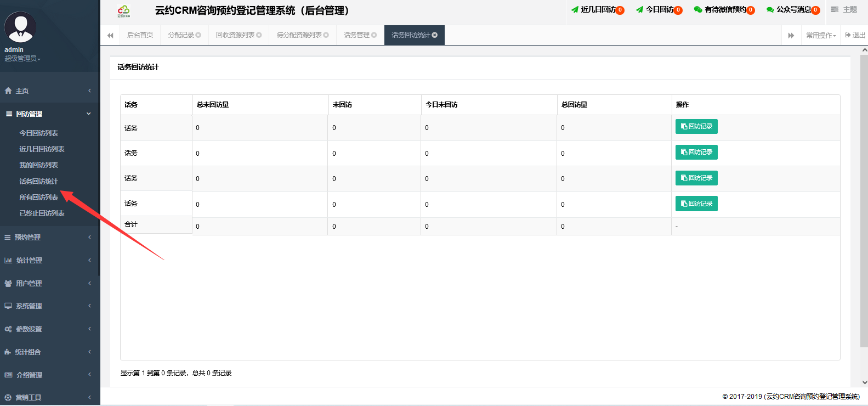Expand the 预约管理 sidebar menu
The width and height of the screenshot is (868, 406).
pos(48,238)
